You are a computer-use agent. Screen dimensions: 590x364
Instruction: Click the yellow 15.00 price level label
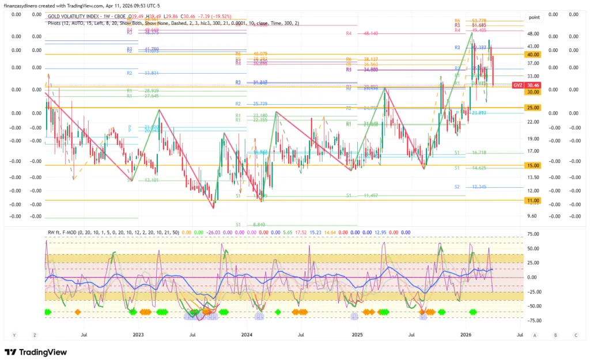click(x=532, y=165)
